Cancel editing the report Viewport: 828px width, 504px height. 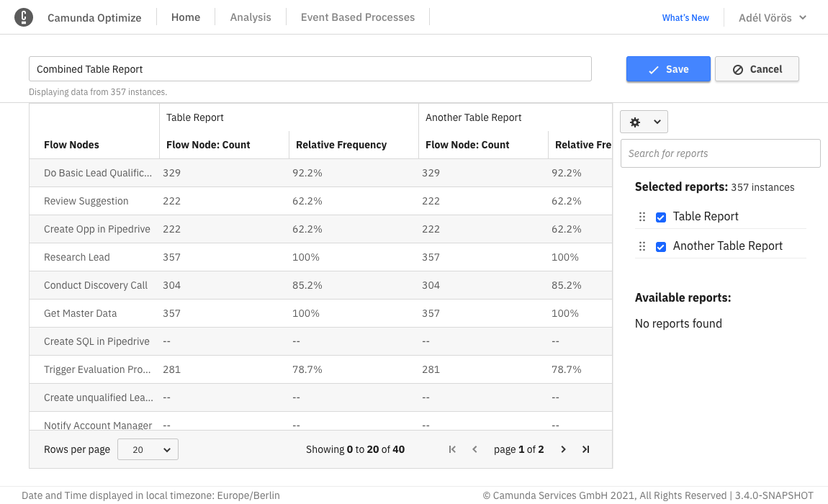click(x=757, y=69)
